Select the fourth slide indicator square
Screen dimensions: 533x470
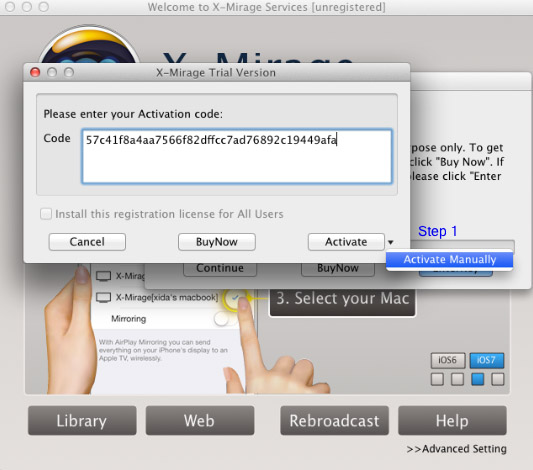coord(498,379)
